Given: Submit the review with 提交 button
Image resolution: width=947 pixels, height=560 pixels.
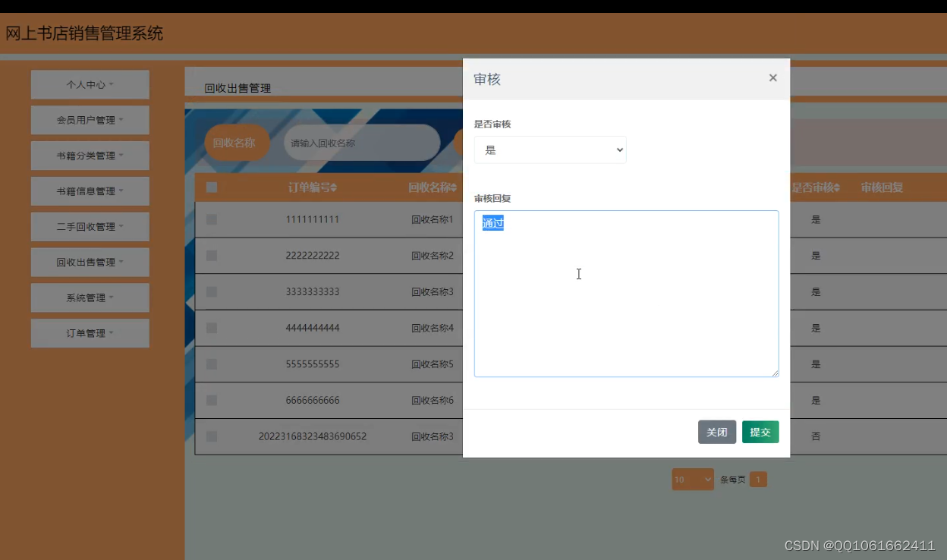Looking at the screenshot, I should pyautogui.click(x=760, y=432).
